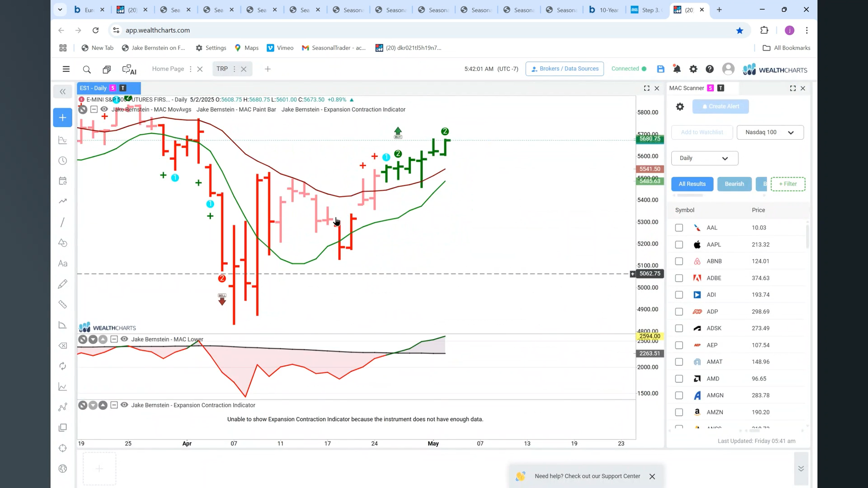The image size is (868, 488).
Task: Open the alerts bell icon
Action: click(x=677, y=69)
